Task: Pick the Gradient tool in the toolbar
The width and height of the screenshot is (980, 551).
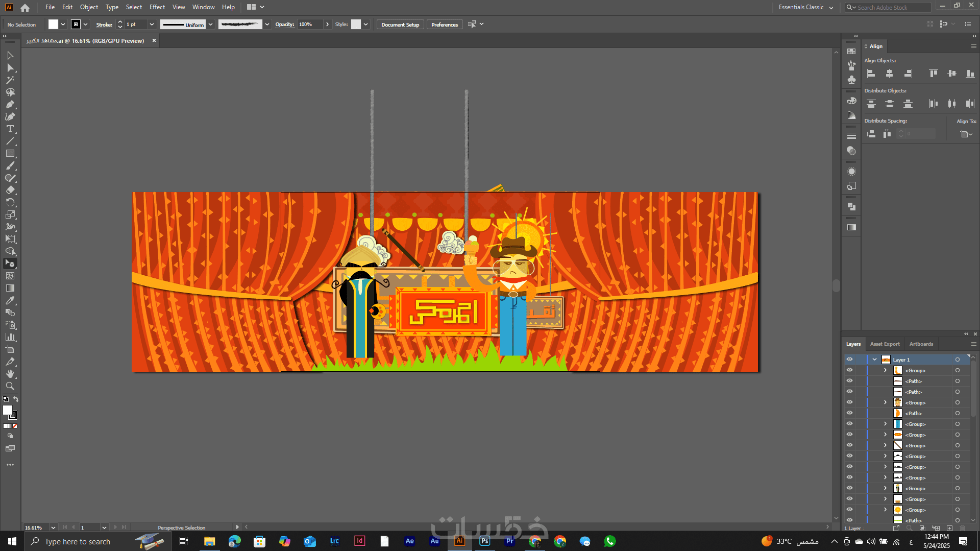Action: coord(10,288)
